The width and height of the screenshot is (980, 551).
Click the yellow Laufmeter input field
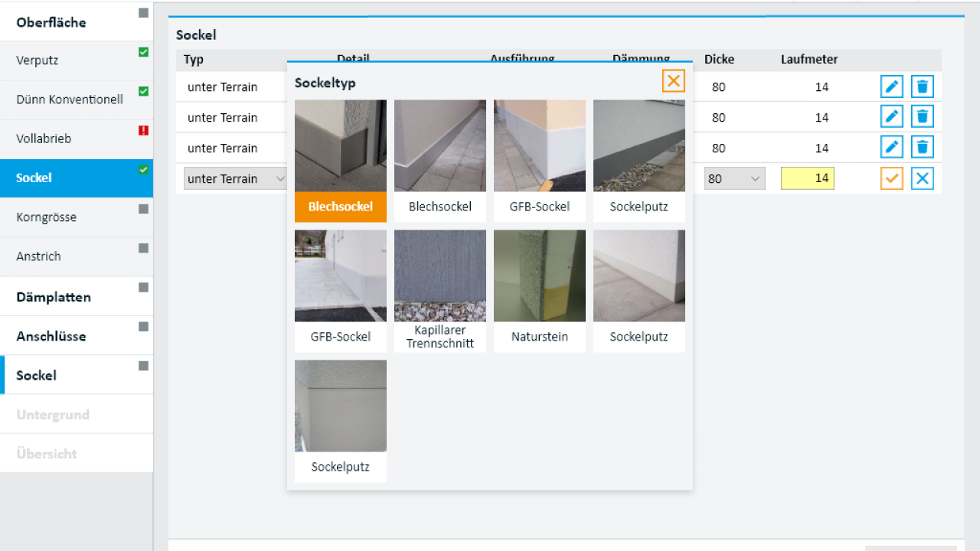[807, 178]
